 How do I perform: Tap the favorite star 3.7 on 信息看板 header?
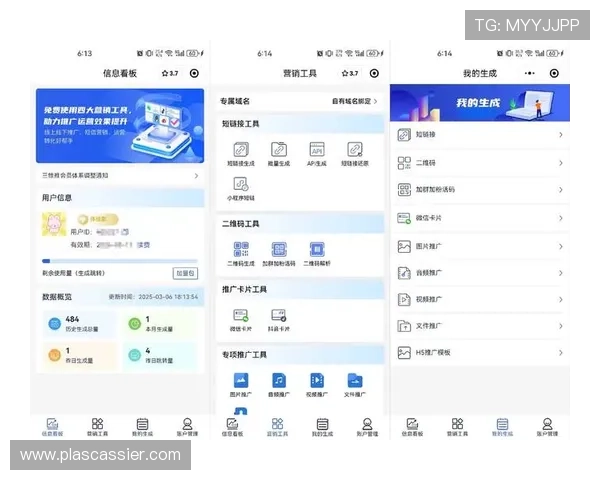pyautogui.click(x=170, y=73)
